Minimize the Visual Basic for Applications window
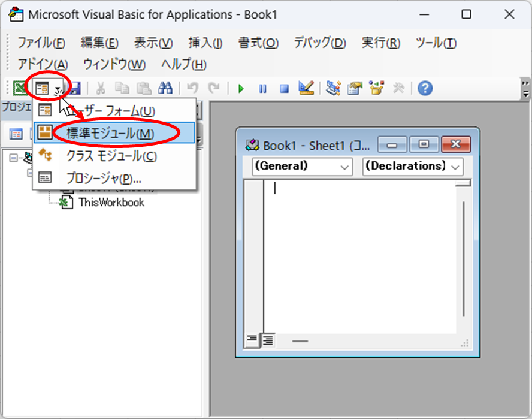The image size is (532, 419). coord(424,14)
